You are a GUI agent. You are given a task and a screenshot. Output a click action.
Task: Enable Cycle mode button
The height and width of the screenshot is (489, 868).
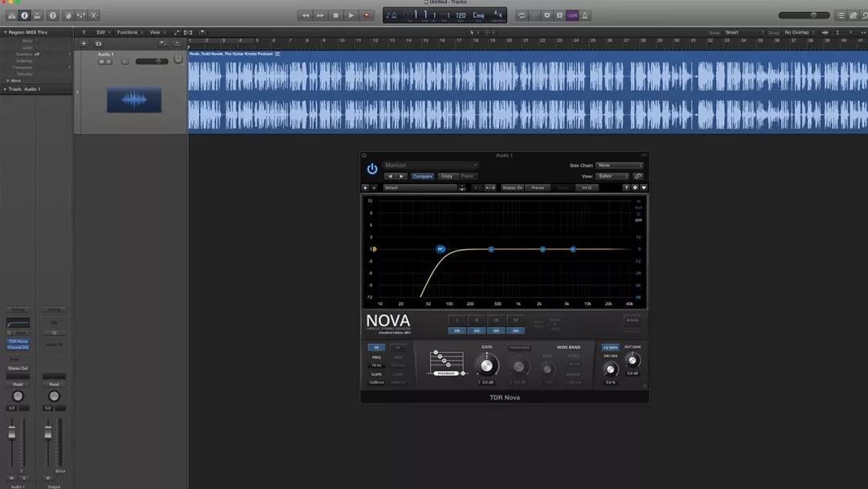(522, 15)
